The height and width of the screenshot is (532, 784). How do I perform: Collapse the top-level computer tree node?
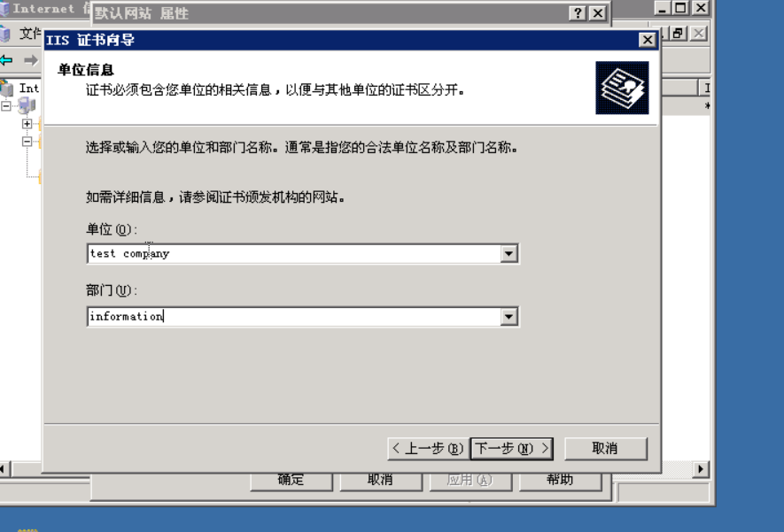click(x=6, y=106)
